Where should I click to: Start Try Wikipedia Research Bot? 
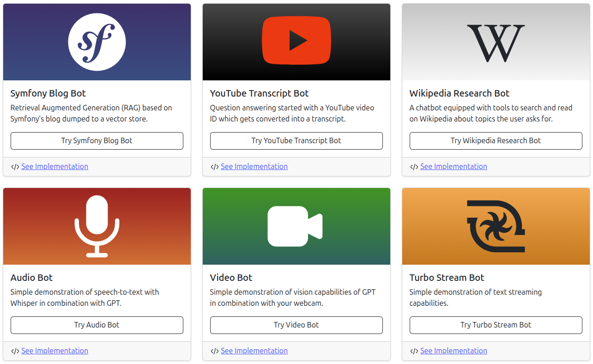pos(496,141)
